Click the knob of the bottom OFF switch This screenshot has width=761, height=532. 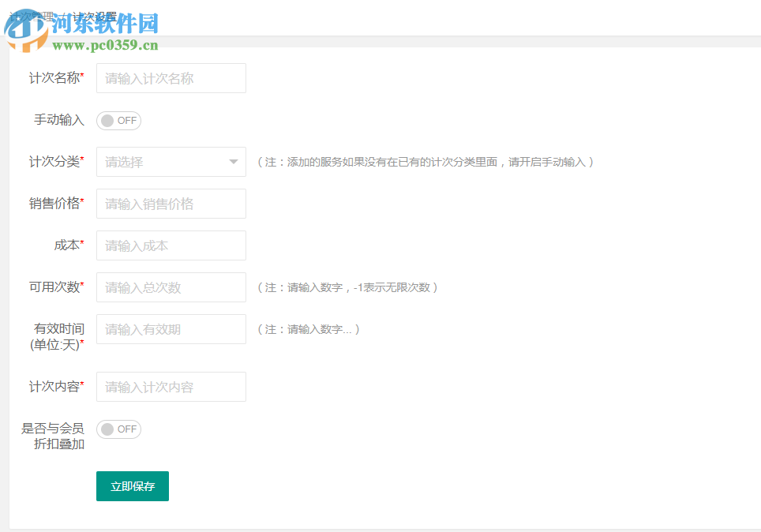click(x=106, y=429)
